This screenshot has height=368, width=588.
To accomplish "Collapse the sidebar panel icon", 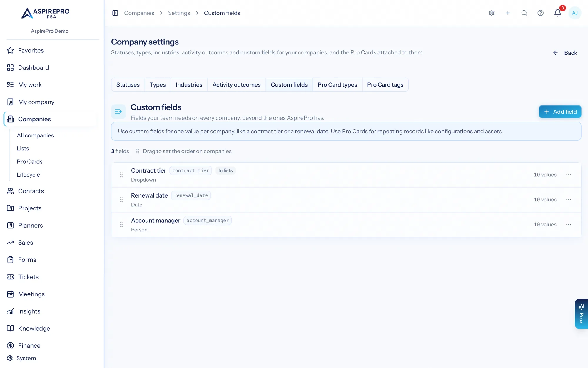I will coord(115,13).
